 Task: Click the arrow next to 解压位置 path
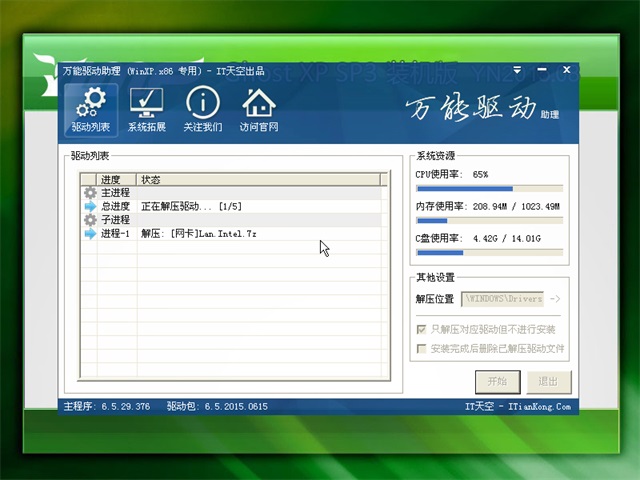coord(555,299)
